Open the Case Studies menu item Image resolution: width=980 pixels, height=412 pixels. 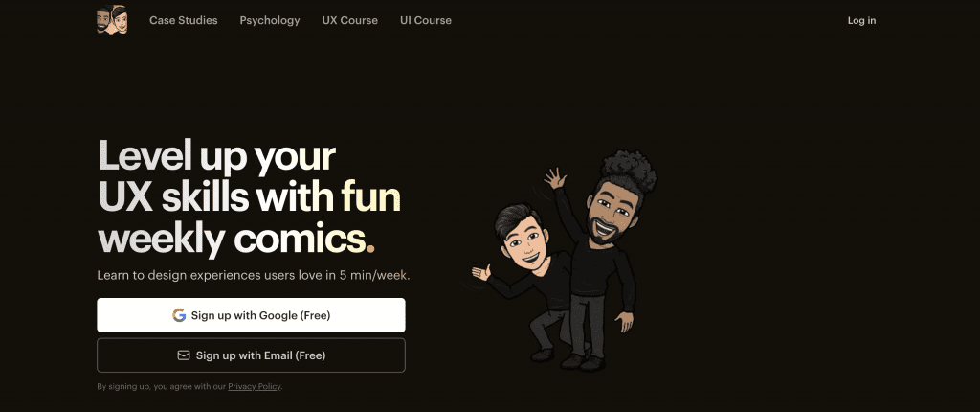point(184,21)
